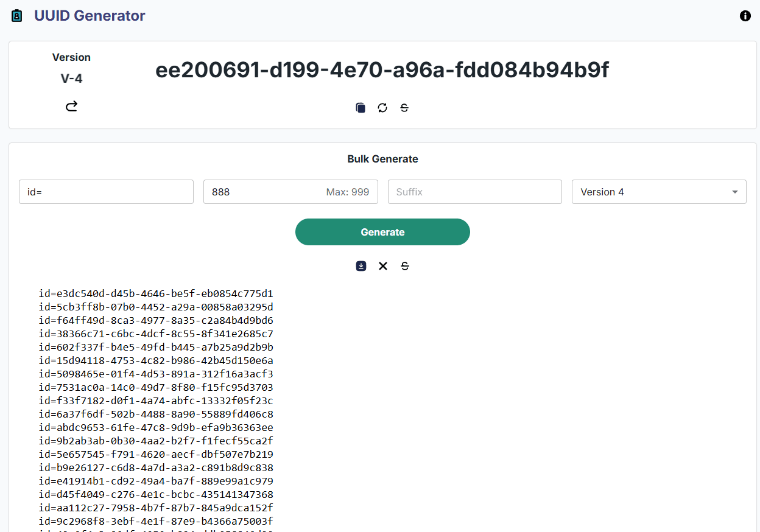Image resolution: width=760 pixels, height=532 pixels.
Task: Click the quantity field showing 888
Action: point(290,192)
